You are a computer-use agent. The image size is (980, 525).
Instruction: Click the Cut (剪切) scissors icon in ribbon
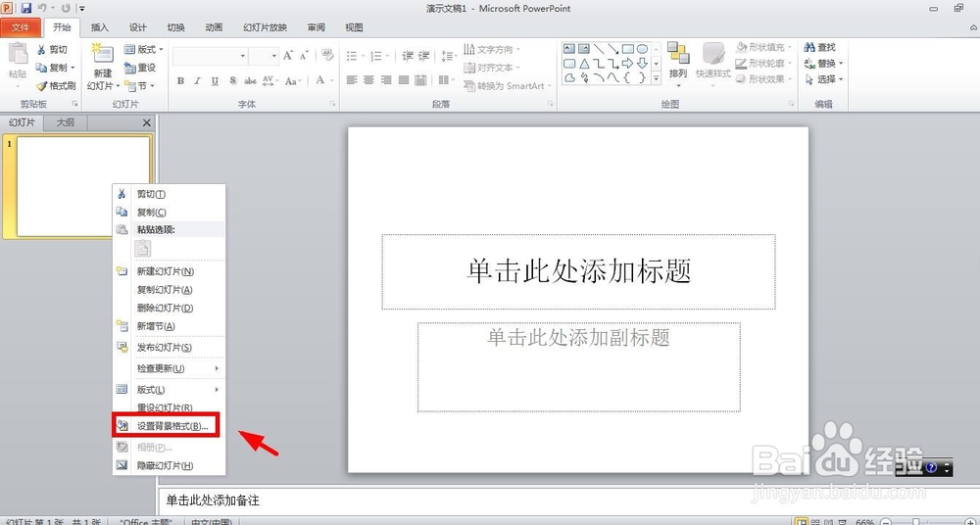[41, 49]
